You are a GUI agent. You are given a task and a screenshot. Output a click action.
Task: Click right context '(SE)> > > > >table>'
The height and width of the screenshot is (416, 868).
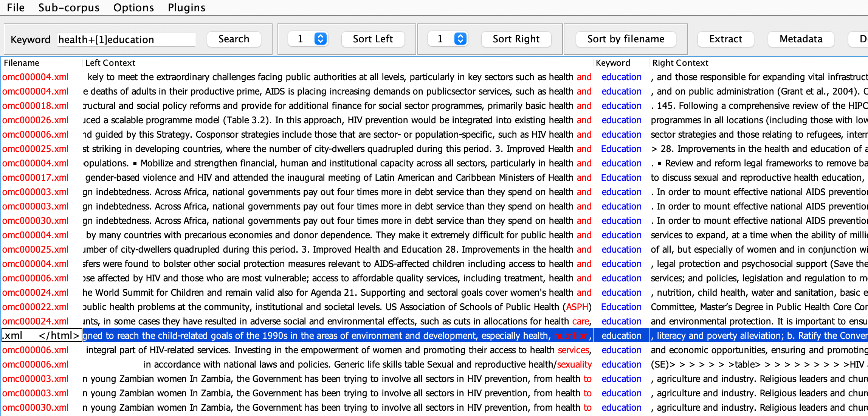[759, 365]
